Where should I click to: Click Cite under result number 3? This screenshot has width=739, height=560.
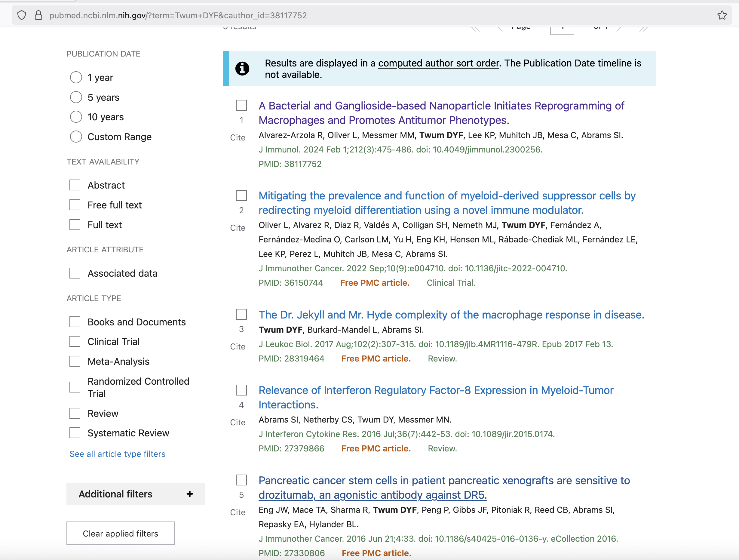point(238,346)
